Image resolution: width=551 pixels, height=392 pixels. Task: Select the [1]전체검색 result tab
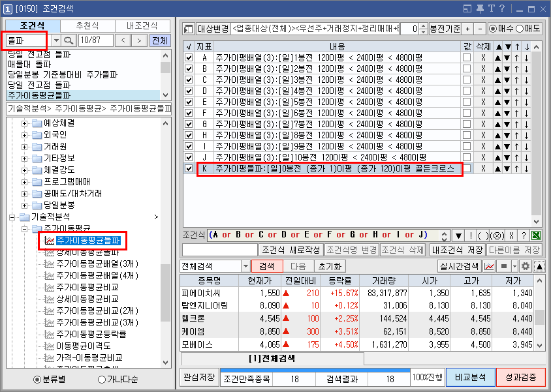click(x=272, y=359)
